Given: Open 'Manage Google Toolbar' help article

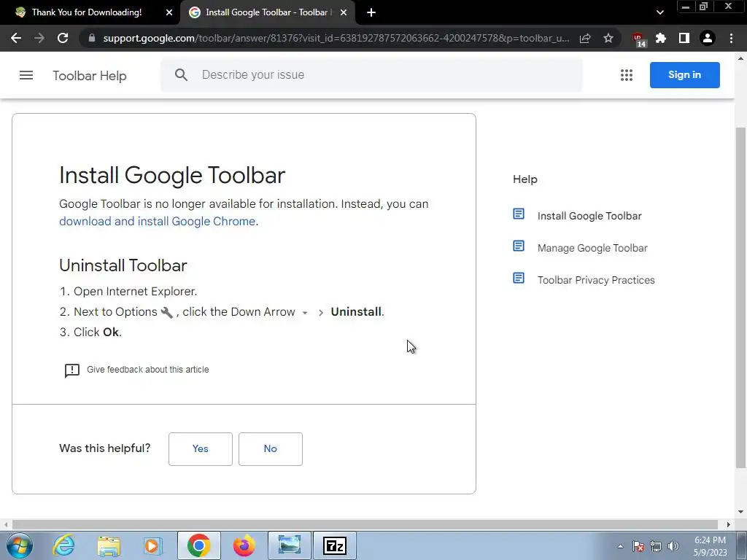Looking at the screenshot, I should [x=592, y=248].
